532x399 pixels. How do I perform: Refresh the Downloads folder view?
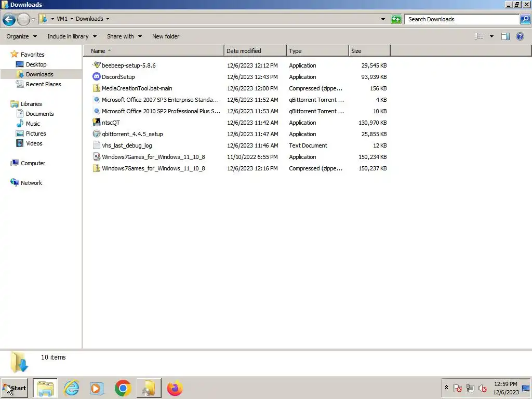tap(396, 19)
